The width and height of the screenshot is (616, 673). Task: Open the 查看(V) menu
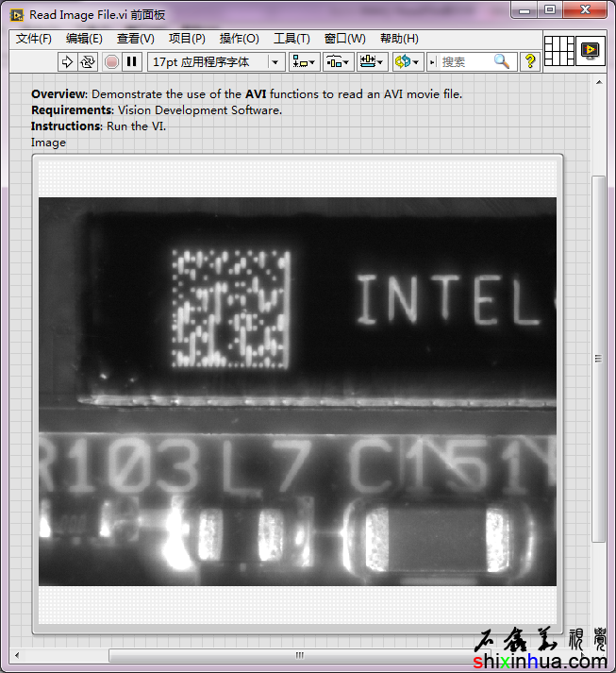(x=136, y=39)
